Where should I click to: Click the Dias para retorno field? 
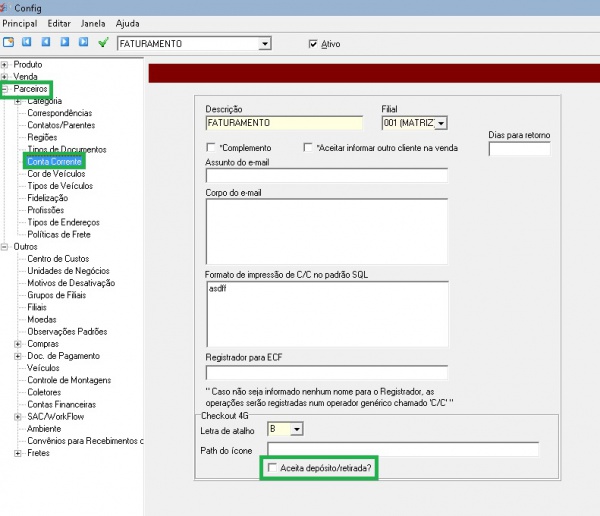point(519,149)
